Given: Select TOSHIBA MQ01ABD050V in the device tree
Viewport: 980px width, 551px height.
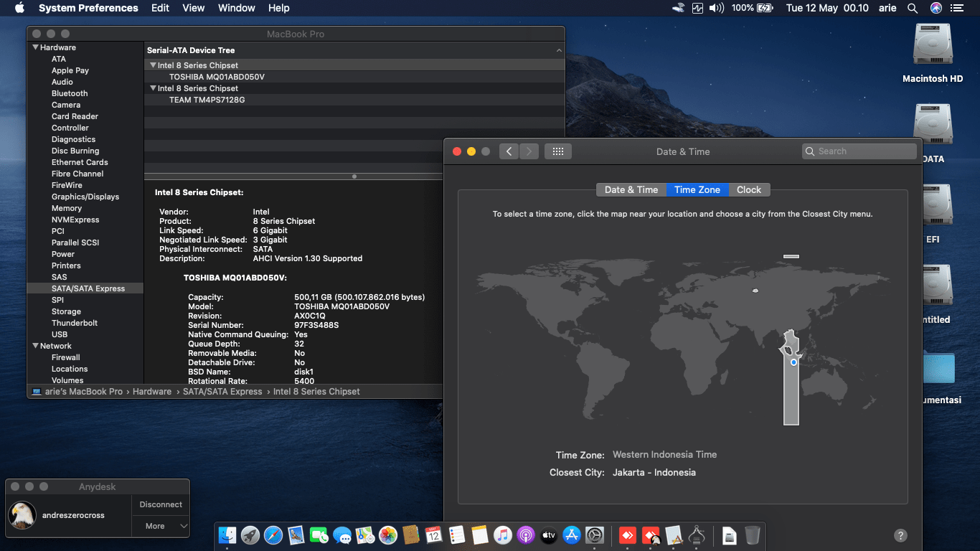Looking at the screenshot, I should coord(217,77).
